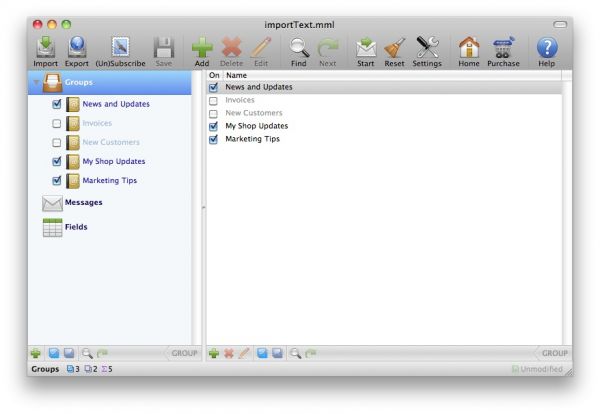This screenshot has height=414, width=600.
Task: Open Help from the toolbar
Action: [547, 47]
